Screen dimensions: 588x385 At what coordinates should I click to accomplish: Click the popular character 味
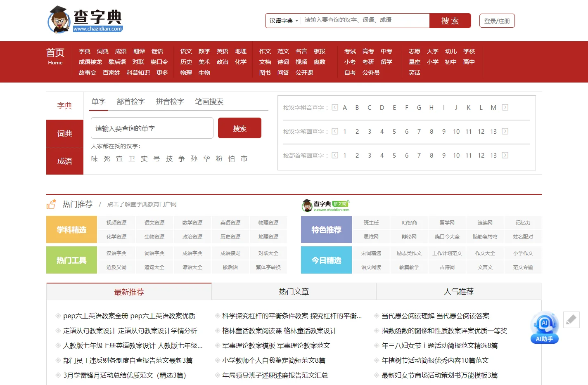(95, 158)
